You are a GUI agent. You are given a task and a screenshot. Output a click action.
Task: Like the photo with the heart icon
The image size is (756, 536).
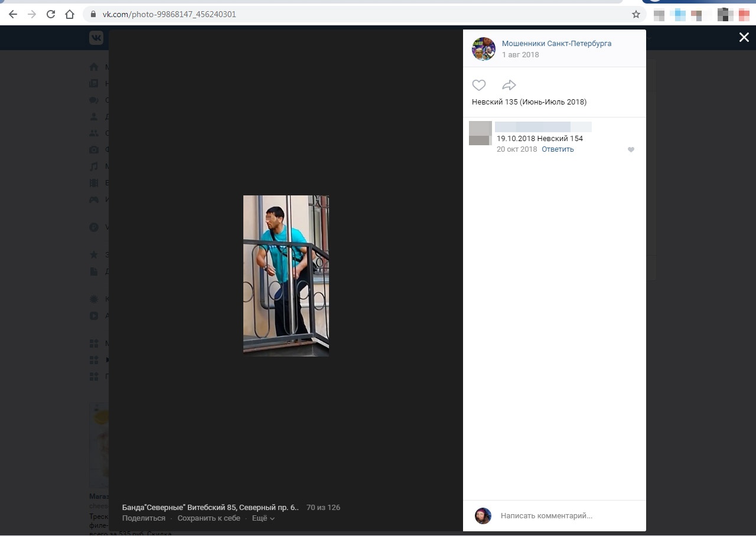click(479, 85)
